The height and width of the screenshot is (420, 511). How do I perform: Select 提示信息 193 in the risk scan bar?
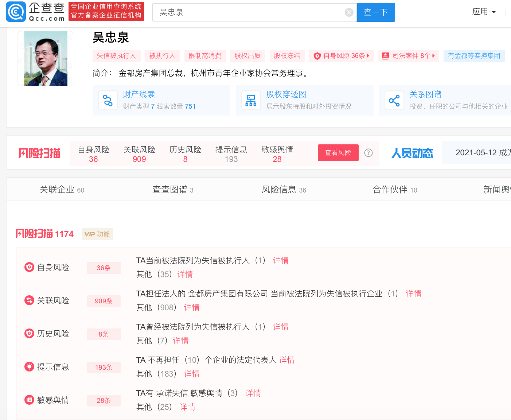(231, 154)
